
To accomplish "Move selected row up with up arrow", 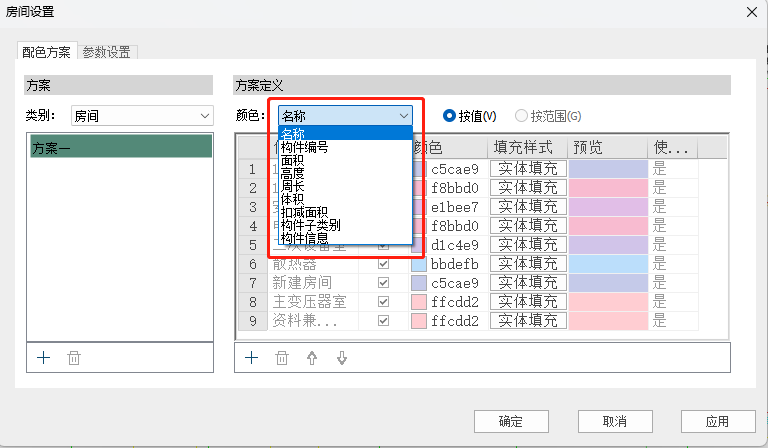I will point(312,358).
